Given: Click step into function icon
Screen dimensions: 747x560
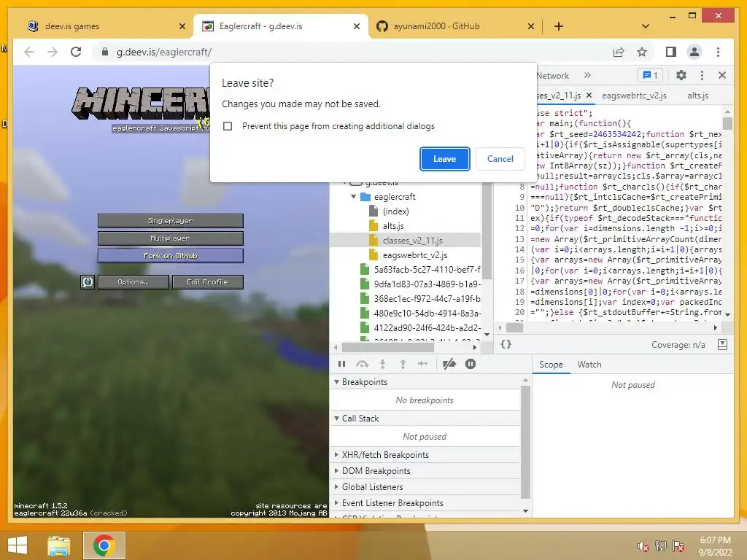Looking at the screenshot, I should pyautogui.click(x=382, y=365).
